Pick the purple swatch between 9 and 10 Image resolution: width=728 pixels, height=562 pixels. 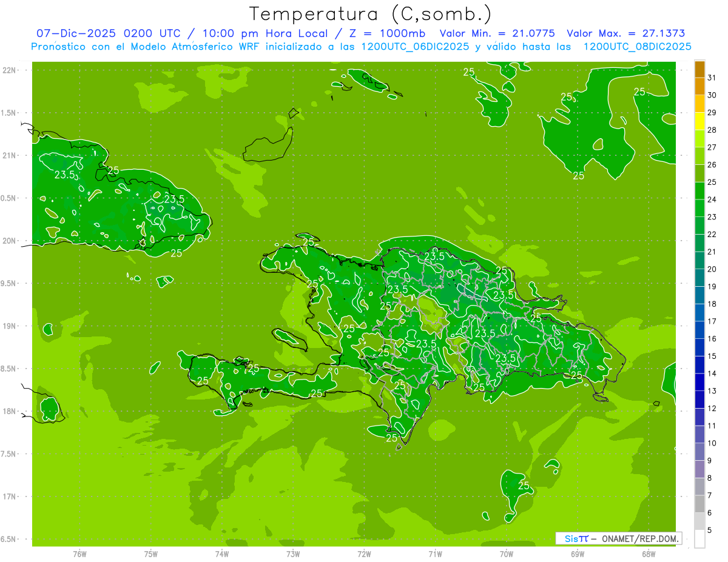(x=699, y=452)
